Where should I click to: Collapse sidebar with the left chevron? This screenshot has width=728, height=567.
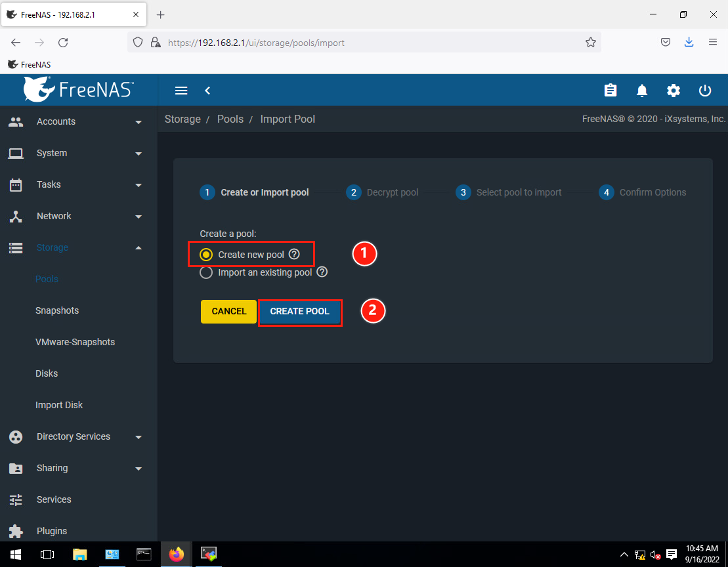coord(207,91)
